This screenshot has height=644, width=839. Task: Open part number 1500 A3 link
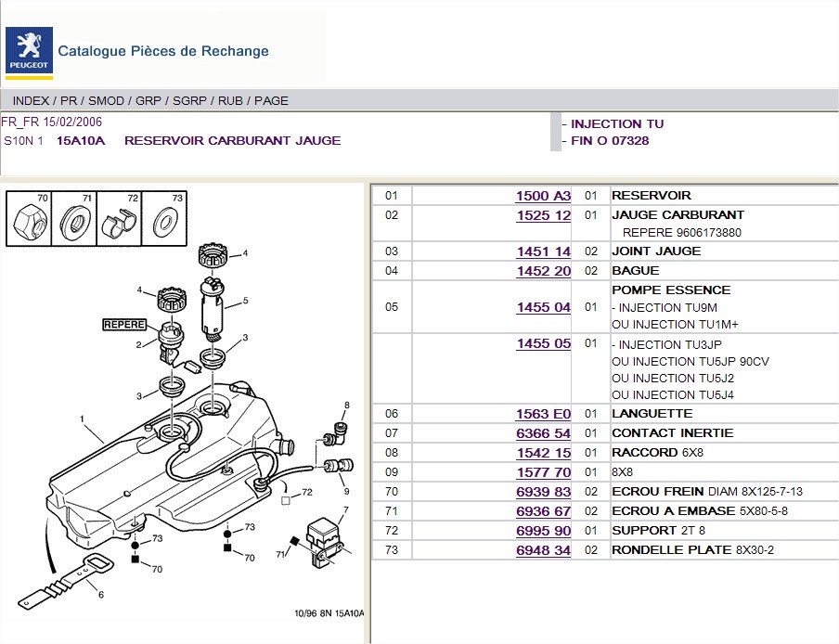click(543, 196)
